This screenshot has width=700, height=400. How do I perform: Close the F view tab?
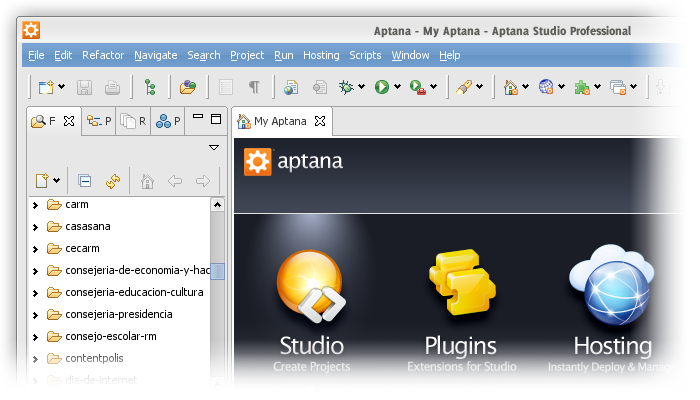click(x=69, y=121)
